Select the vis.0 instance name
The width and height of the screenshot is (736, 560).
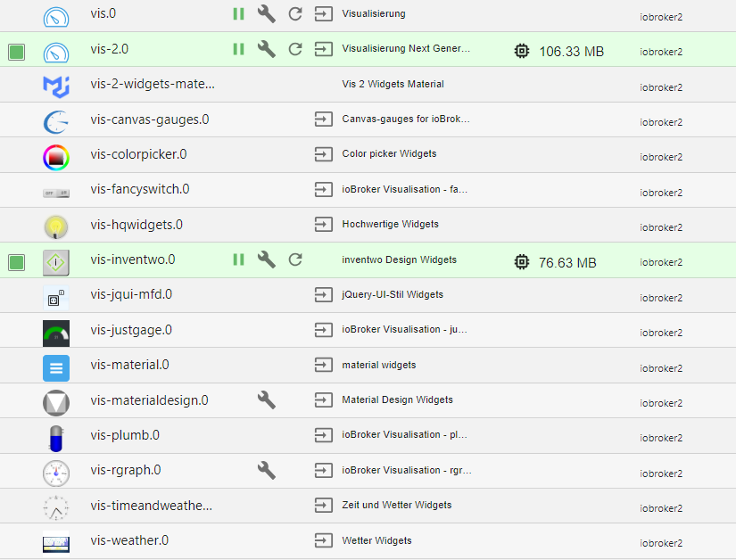tap(103, 13)
